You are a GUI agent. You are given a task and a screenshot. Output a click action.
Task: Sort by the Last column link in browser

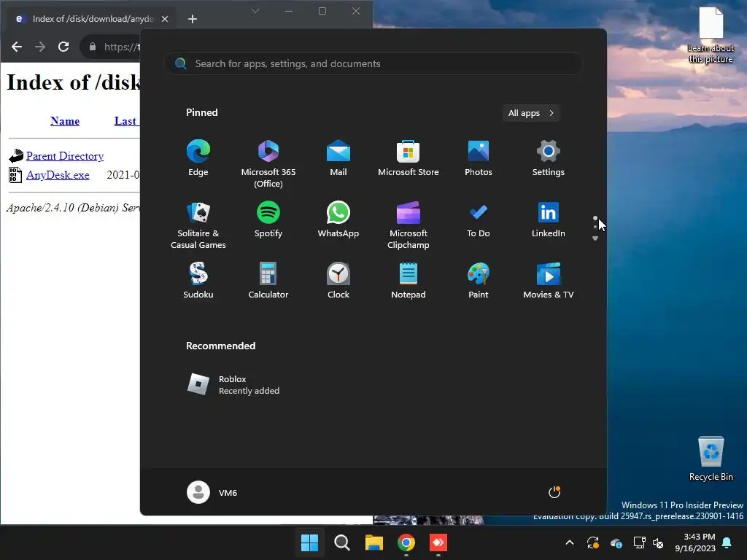(x=126, y=121)
